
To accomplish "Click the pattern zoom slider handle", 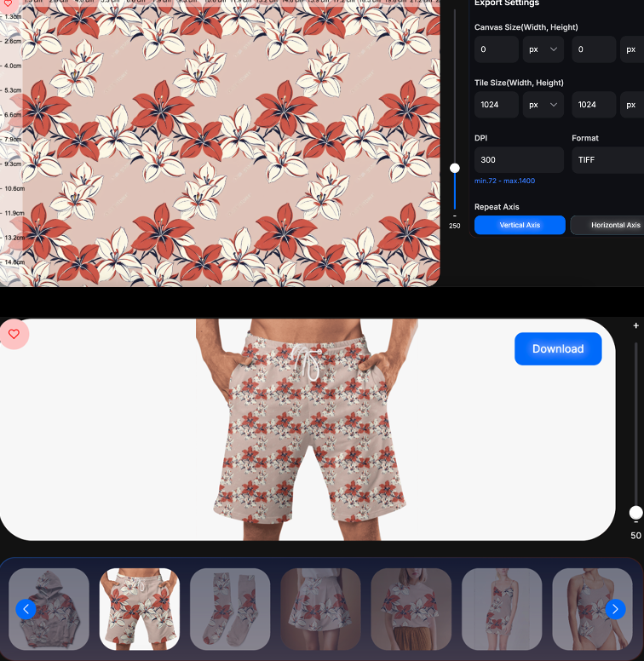I will pyautogui.click(x=455, y=168).
